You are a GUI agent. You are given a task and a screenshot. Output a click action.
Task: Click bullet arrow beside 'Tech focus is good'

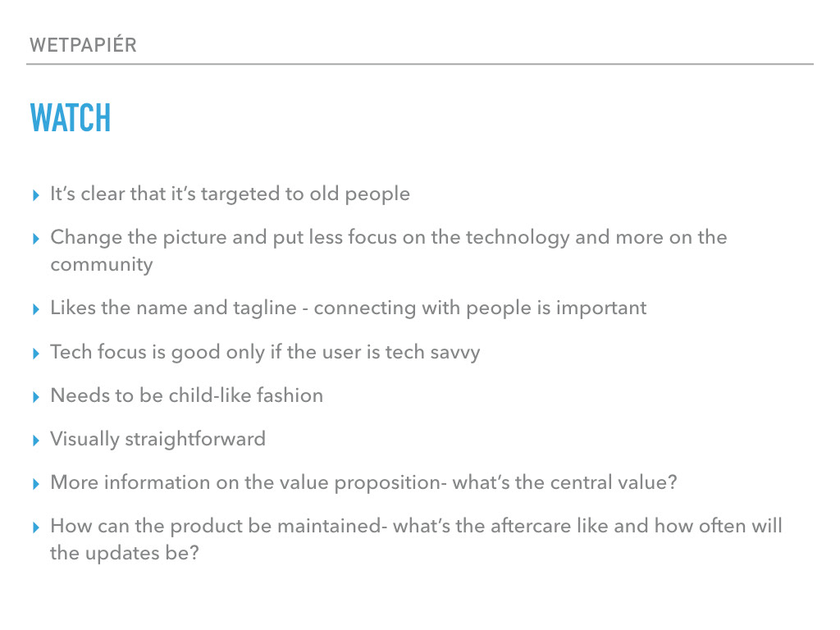(x=36, y=354)
